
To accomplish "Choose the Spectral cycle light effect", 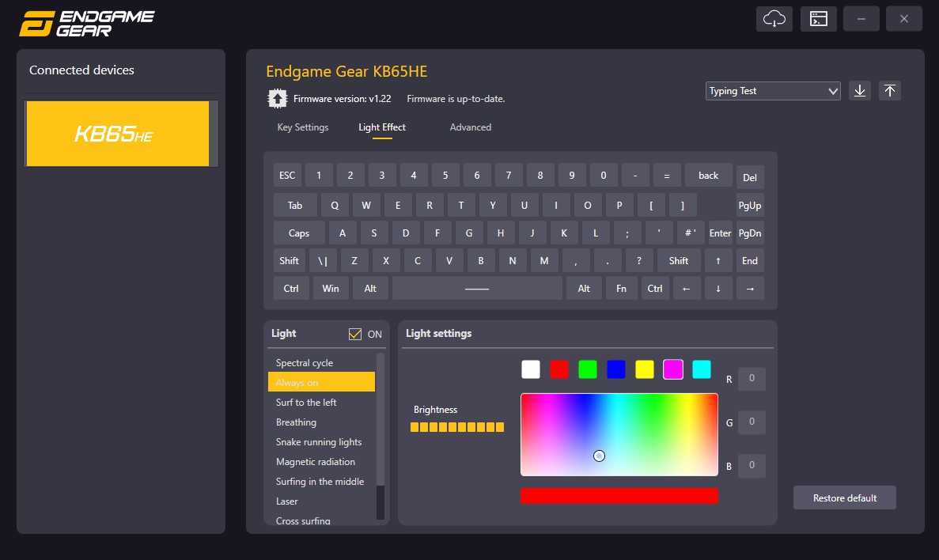I will point(322,362).
